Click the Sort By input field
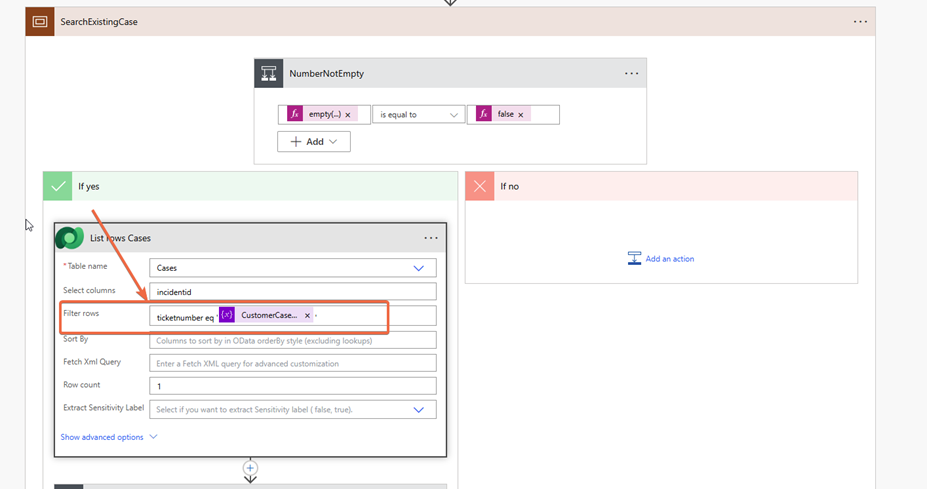The height and width of the screenshot is (489, 927). point(292,341)
